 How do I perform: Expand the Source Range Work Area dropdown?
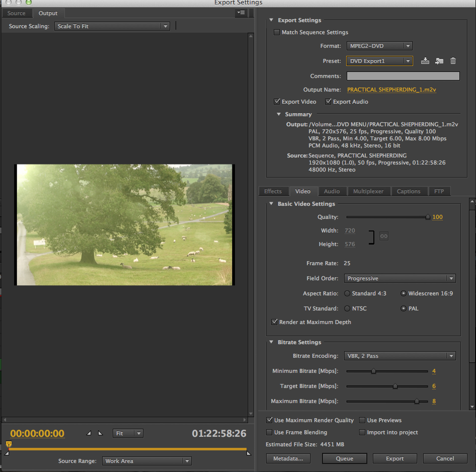pos(146,461)
